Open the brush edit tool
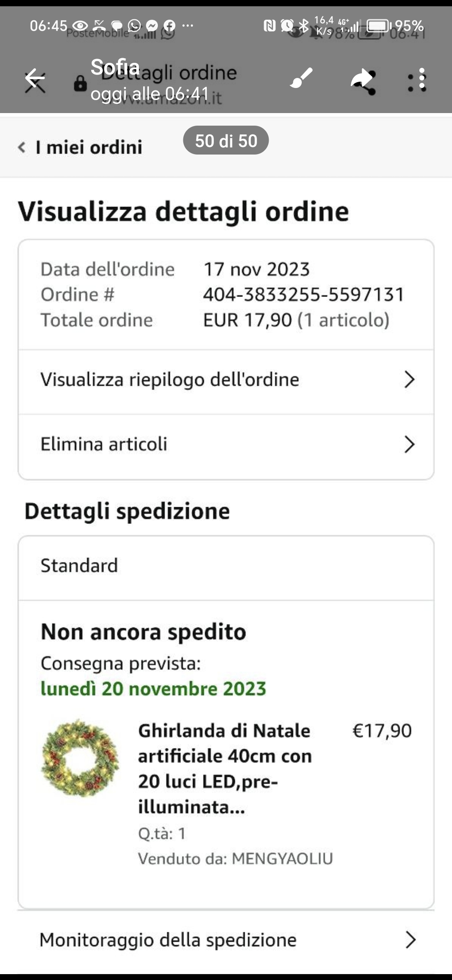The height and width of the screenshot is (980, 452). (301, 78)
